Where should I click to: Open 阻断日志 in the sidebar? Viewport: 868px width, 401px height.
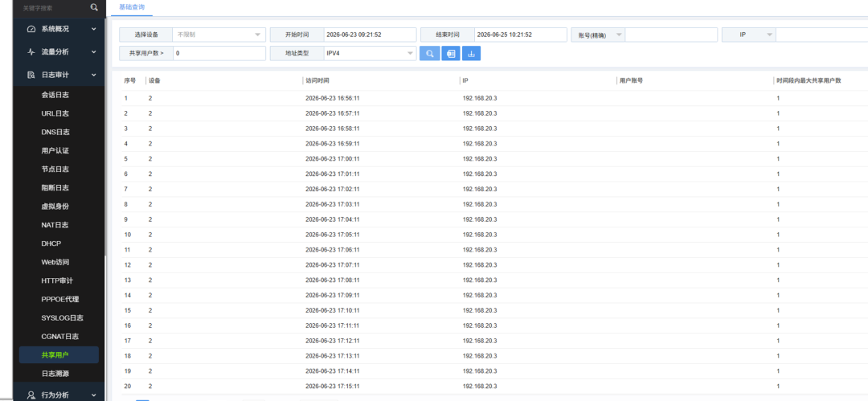coord(55,188)
